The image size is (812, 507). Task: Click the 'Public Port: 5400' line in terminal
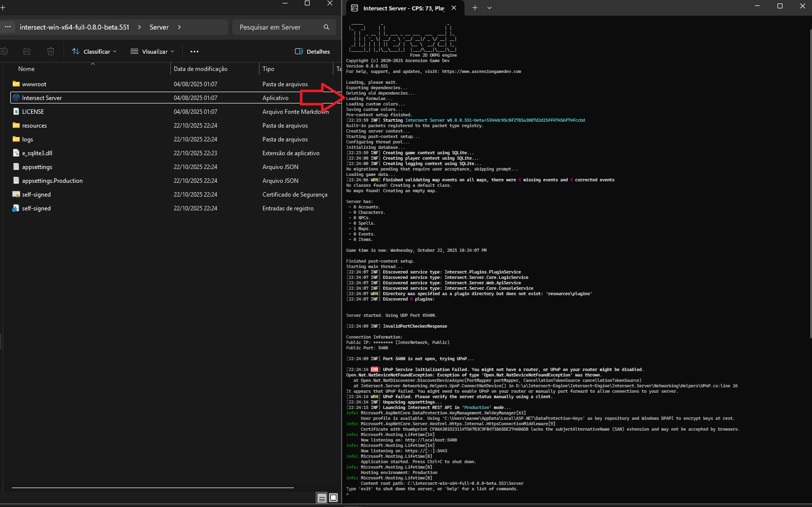367,348
